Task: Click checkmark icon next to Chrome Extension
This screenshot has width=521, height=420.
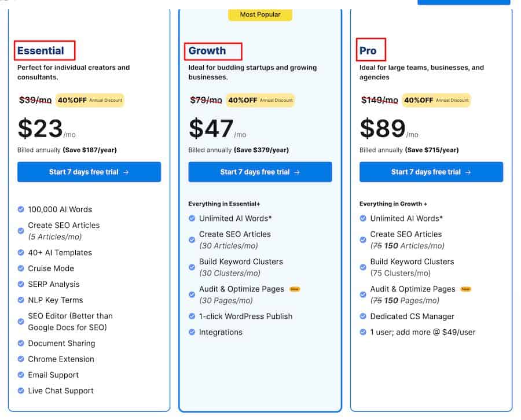Action: pos(21,359)
